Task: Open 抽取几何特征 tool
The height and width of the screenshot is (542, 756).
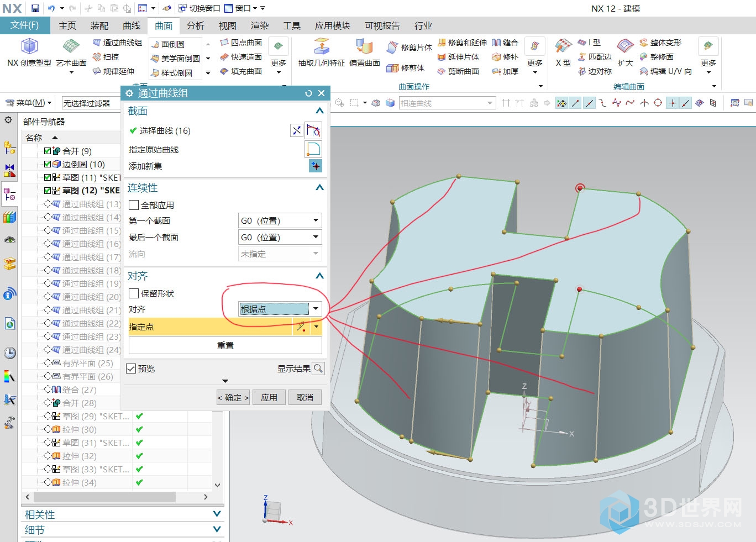Action: [322, 53]
